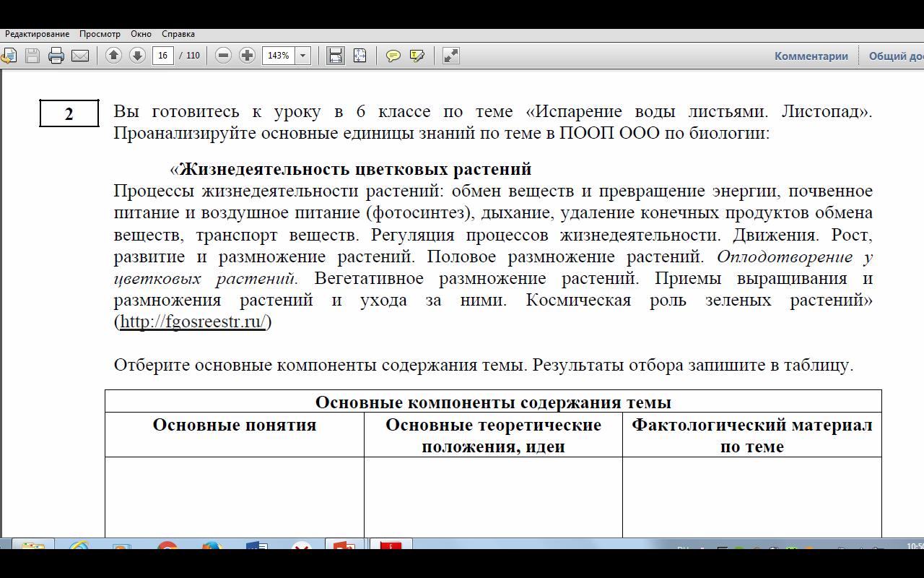This screenshot has width=924, height=578.
Task: Go to next page with down arrow
Action: click(x=137, y=56)
